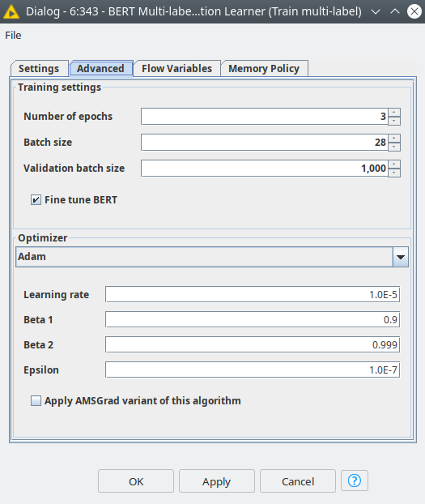Image resolution: width=425 pixels, height=504 pixels.
Task: Click the Cancel button
Action: 298,481
